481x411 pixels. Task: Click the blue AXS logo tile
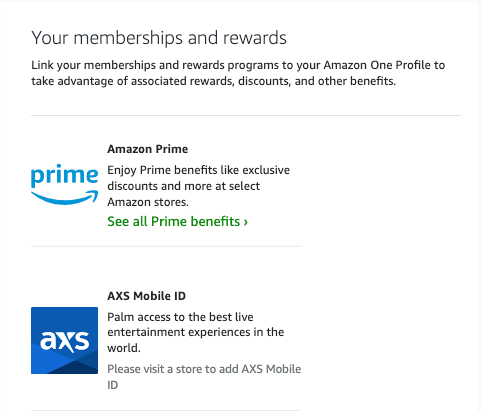pos(64,340)
